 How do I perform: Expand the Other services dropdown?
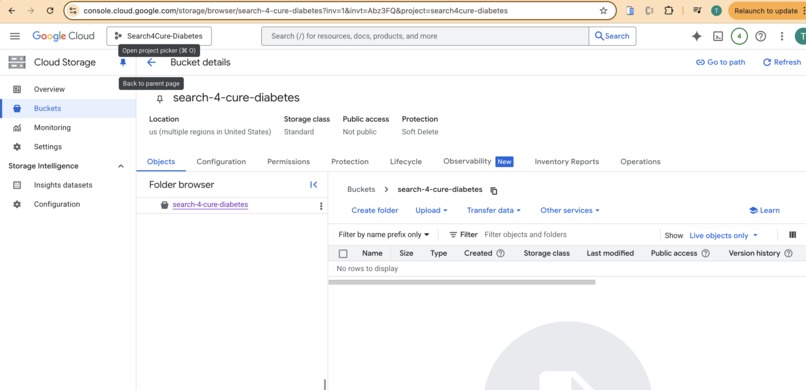(570, 210)
